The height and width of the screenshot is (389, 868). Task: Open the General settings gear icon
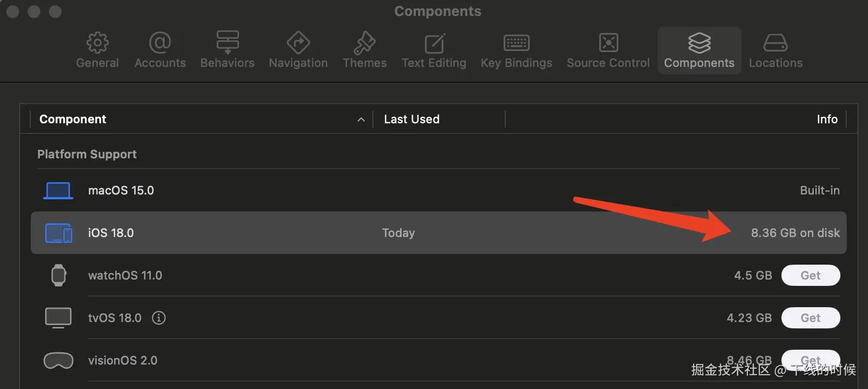click(x=97, y=43)
